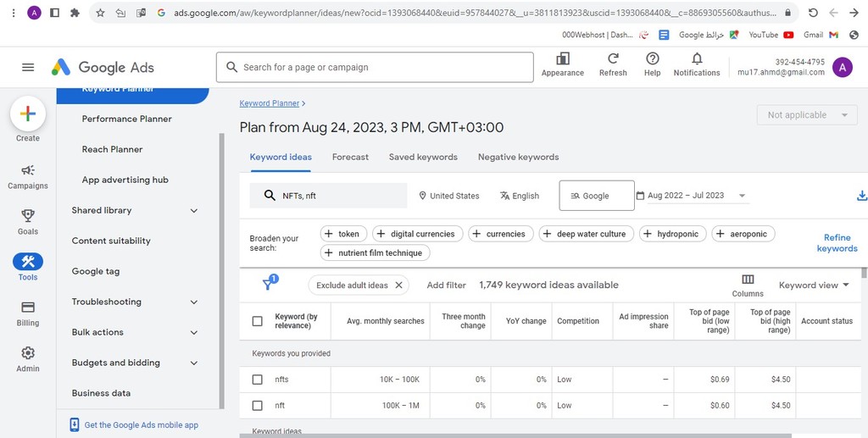Viewport: 868px width, 438px height.
Task: Open the Keyword view dropdown
Action: pyautogui.click(x=814, y=286)
